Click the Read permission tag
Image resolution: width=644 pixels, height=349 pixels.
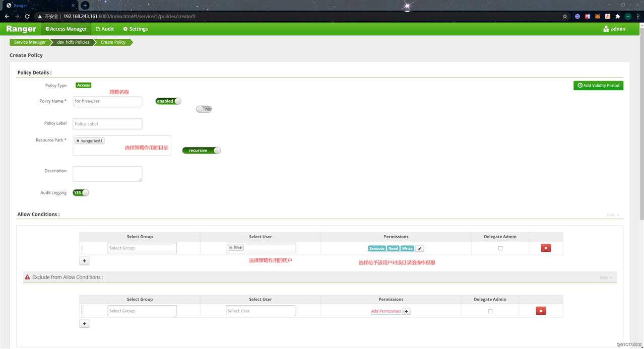click(393, 248)
